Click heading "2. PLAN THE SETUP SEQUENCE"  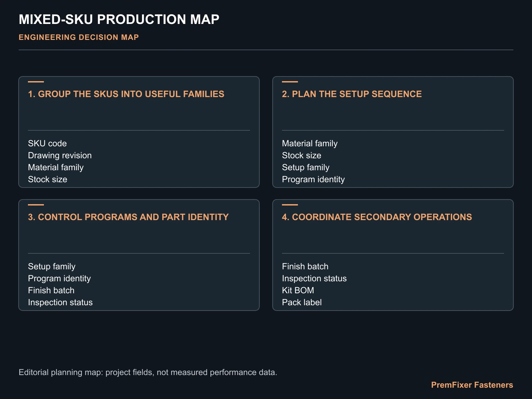(352, 94)
